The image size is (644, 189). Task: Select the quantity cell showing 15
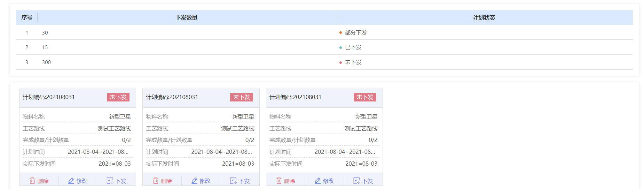[x=45, y=47]
